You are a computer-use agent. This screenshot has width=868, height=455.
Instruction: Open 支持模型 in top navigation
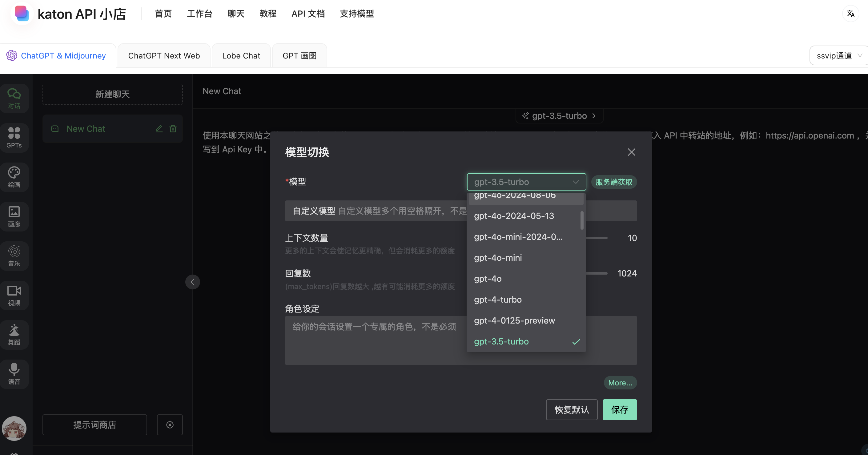357,14
